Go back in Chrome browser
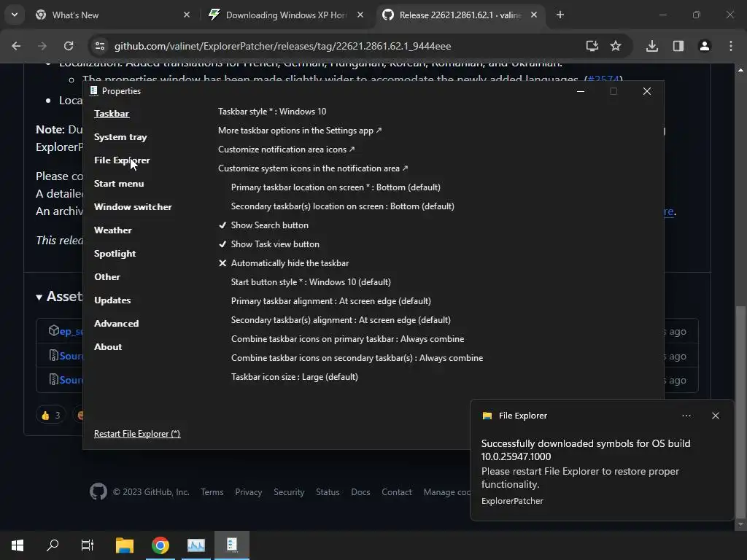This screenshot has height=560, width=747. click(x=16, y=46)
